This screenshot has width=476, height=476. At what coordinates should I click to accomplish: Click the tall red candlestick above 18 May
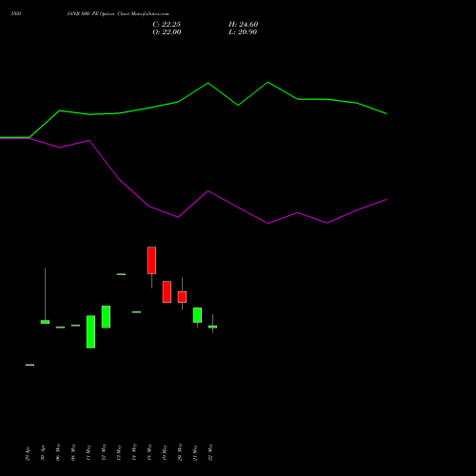tap(151, 260)
